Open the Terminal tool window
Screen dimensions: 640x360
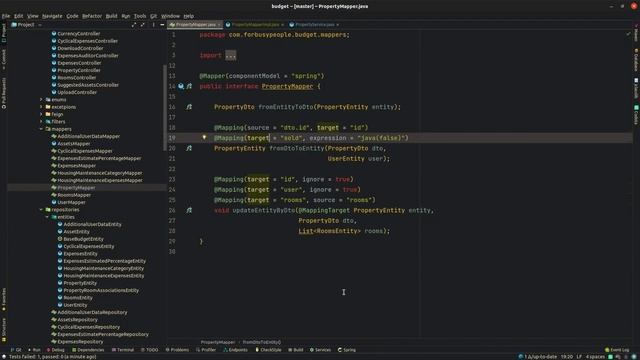pyautogui.click(x=123, y=350)
